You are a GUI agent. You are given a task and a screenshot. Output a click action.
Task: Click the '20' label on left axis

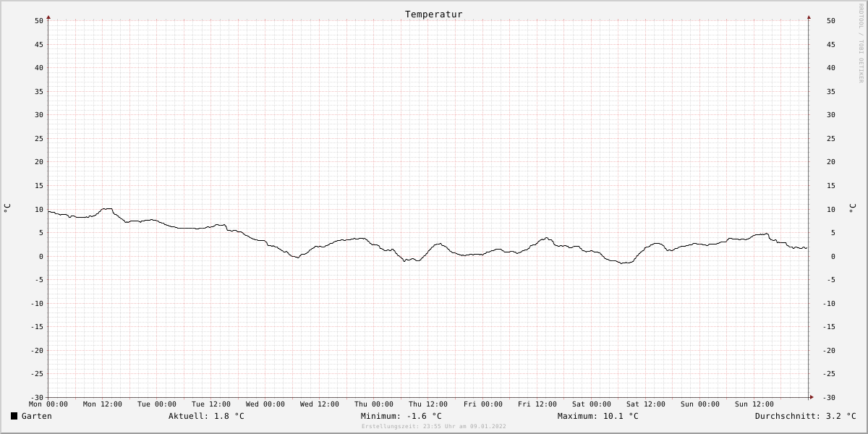39,162
